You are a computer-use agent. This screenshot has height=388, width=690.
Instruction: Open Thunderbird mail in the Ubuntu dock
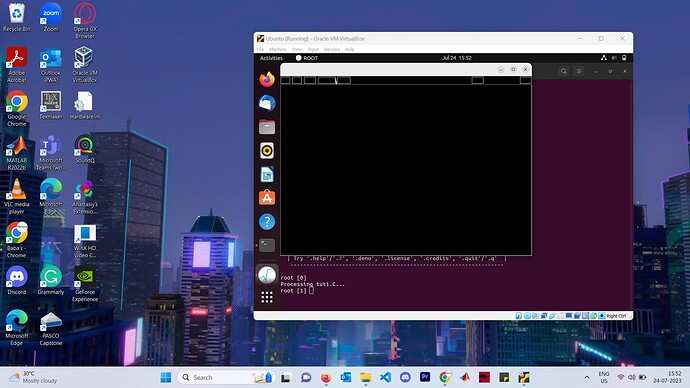coord(267,103)
